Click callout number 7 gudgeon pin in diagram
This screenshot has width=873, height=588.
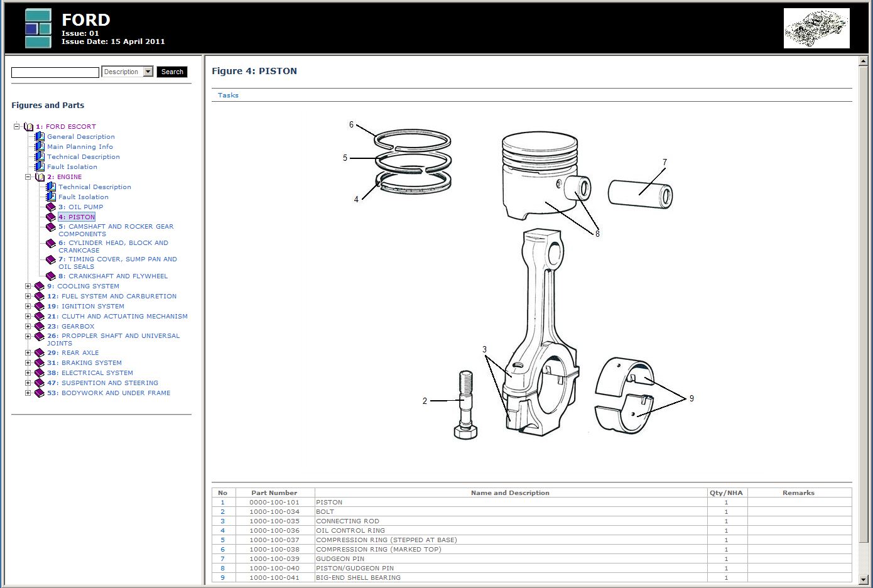click(664, 162)
